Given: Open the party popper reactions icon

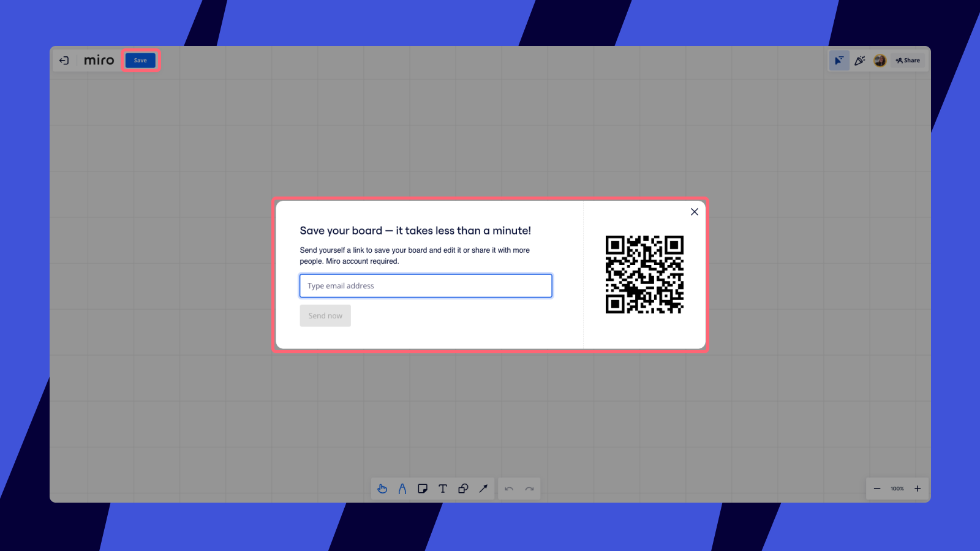Looking at the screenshot, I should coord(860,61).
